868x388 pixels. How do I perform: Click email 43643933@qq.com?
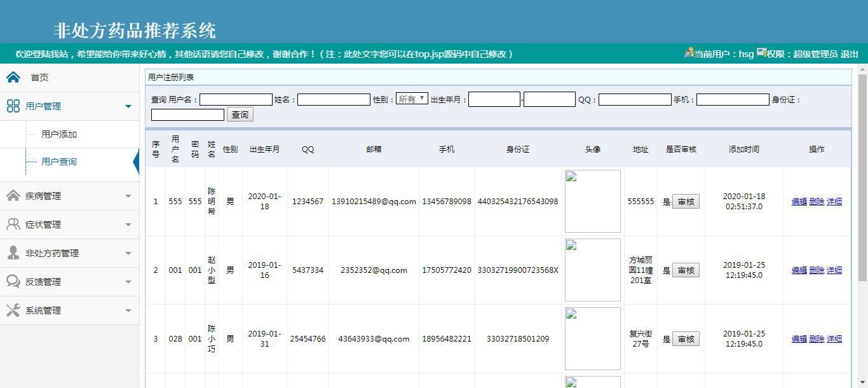[x=374, y=339]
